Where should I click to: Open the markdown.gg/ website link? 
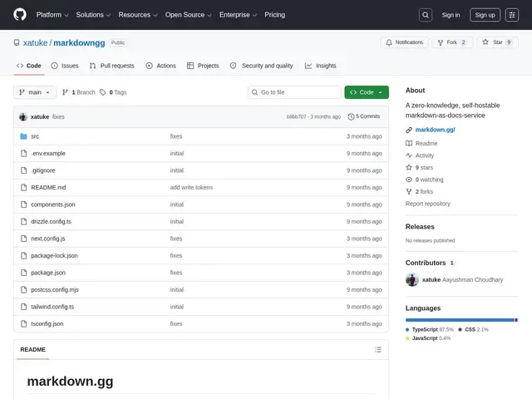click(x=436, y=130)
